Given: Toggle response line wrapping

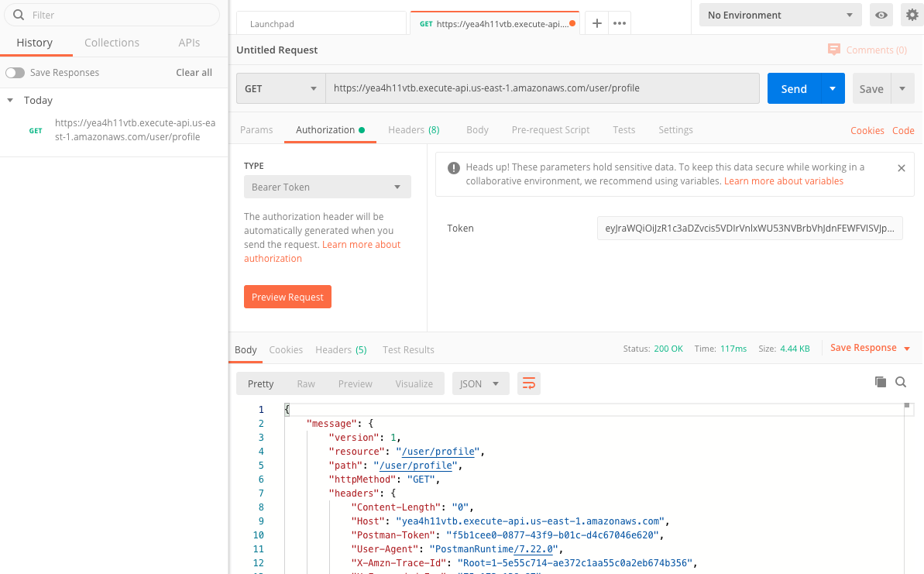Looking at the screenshot, I should [x=529, y=383].
